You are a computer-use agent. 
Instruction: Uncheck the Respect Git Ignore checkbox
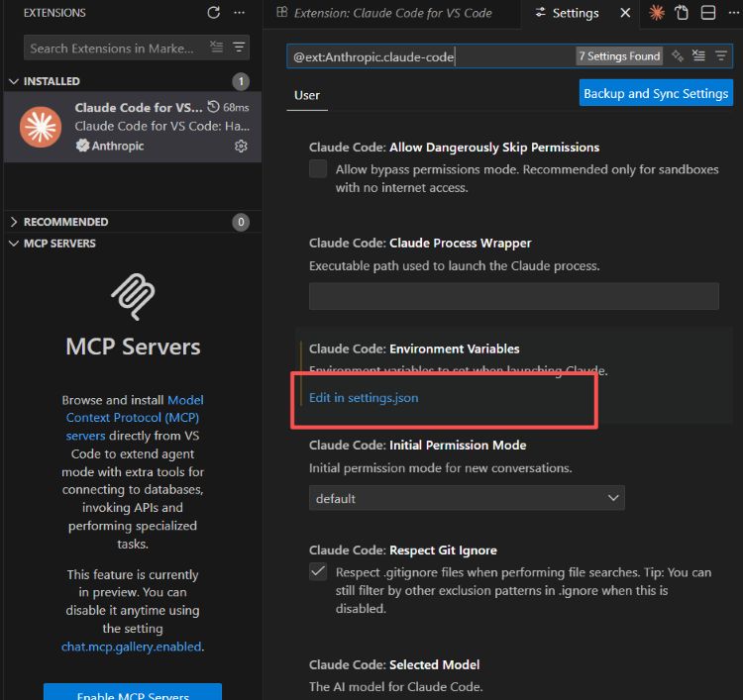click(318, 571)
